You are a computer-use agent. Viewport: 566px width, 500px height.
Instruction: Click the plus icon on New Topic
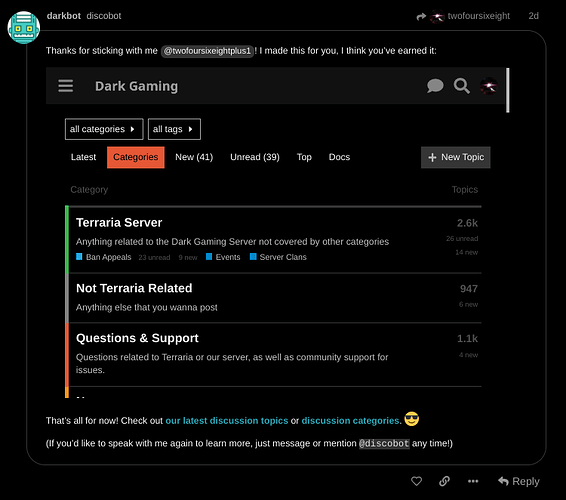tap(432, 157)
